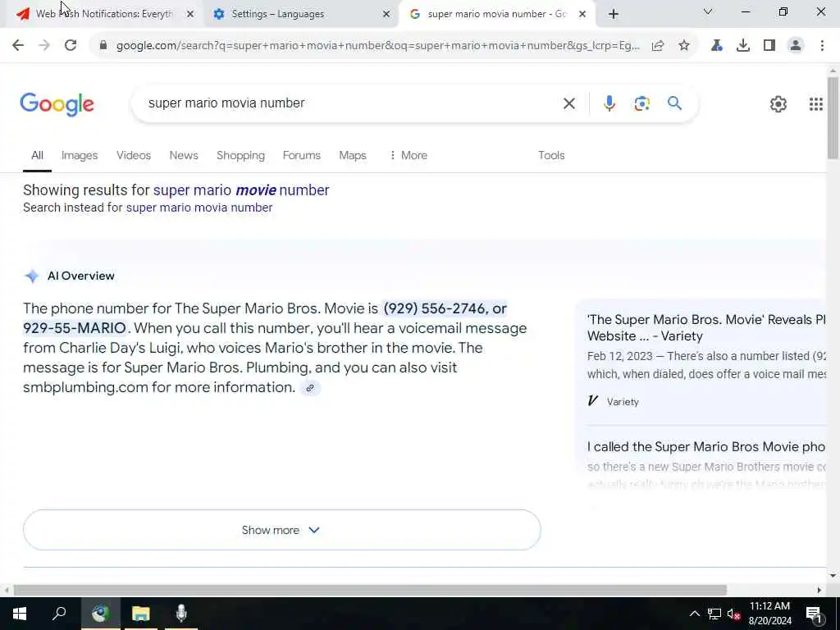
Task: Show hidden system tray icons
Action: click(x=694, y=614)
